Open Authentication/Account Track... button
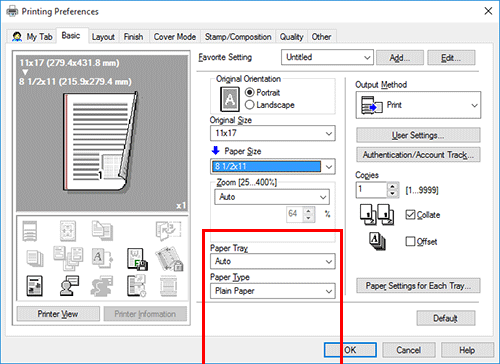 pos(418,155)
